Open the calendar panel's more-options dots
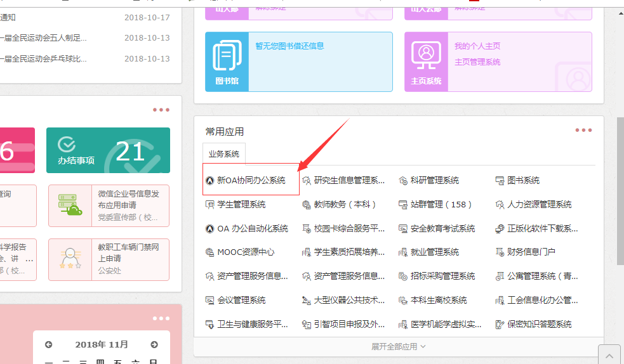The width and height of the screenshot is (624, 364). [x=161, y=318]
